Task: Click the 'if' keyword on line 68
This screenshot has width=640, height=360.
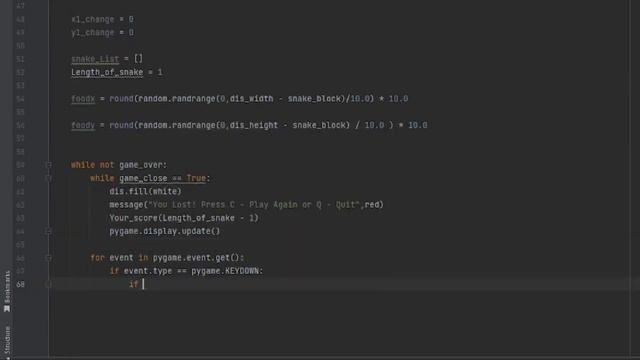Action: (x=133, y=284)
